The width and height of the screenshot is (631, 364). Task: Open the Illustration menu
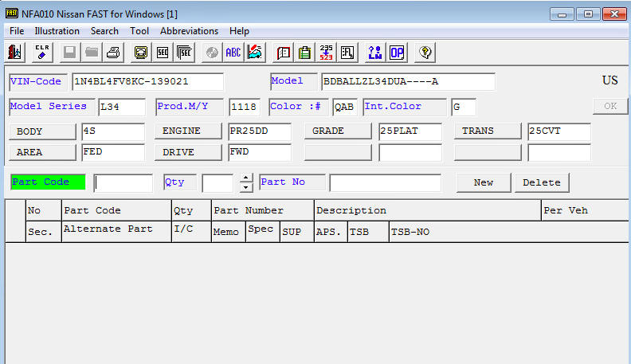coord(57,31)
